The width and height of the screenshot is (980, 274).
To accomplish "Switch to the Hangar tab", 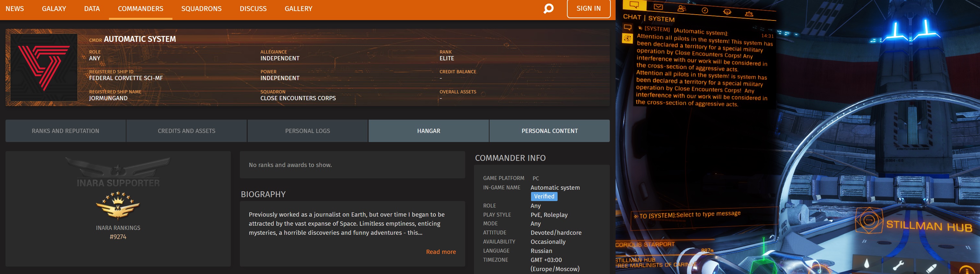I will pyautogui.click(x=428, y=131).
